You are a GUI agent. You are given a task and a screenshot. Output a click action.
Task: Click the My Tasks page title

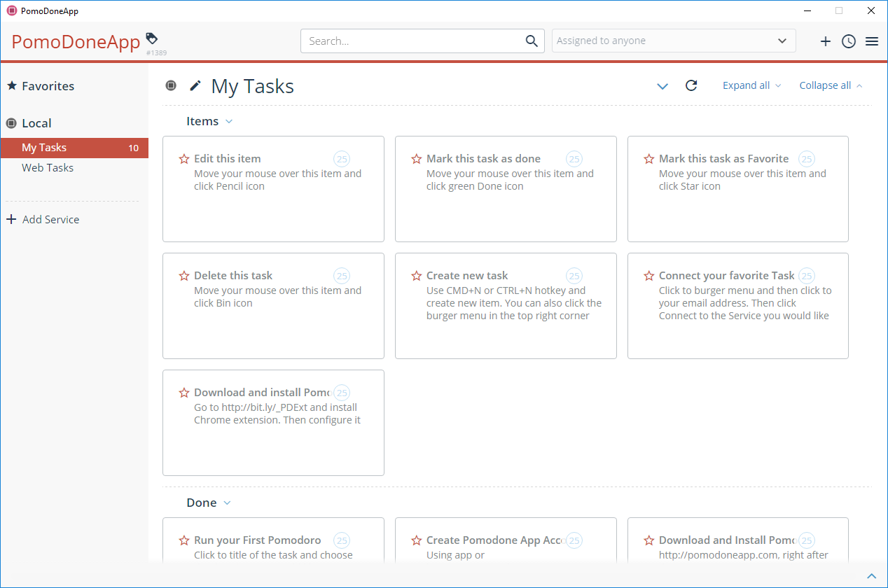point(253,86)
